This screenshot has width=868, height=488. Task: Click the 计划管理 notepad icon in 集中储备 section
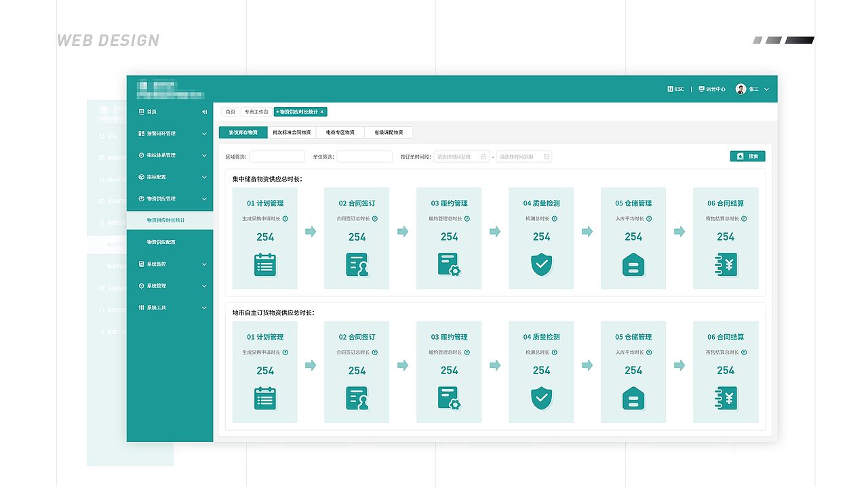[265, 264]
